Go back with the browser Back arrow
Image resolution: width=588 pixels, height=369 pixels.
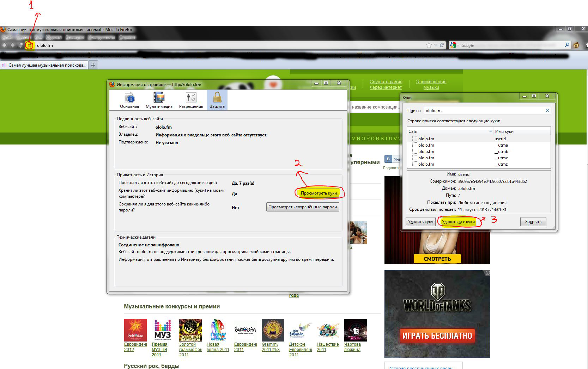pyautogui.click(x=4, y=45)
